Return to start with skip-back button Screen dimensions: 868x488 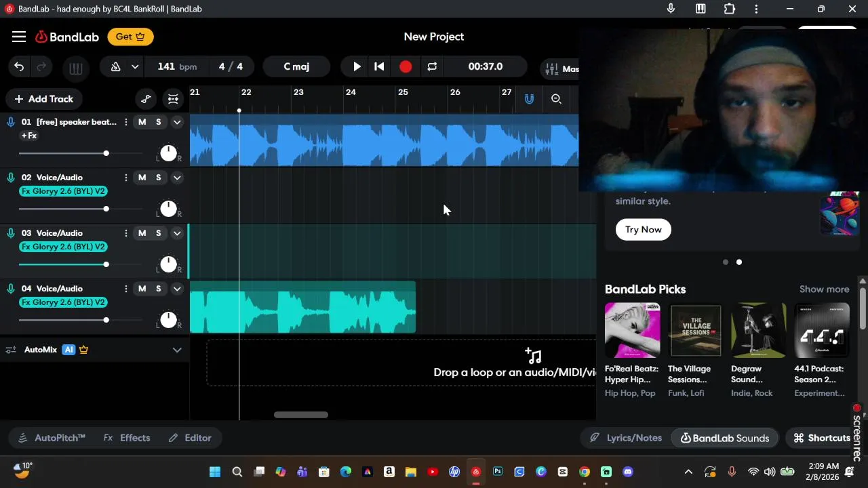click(379, 66)
